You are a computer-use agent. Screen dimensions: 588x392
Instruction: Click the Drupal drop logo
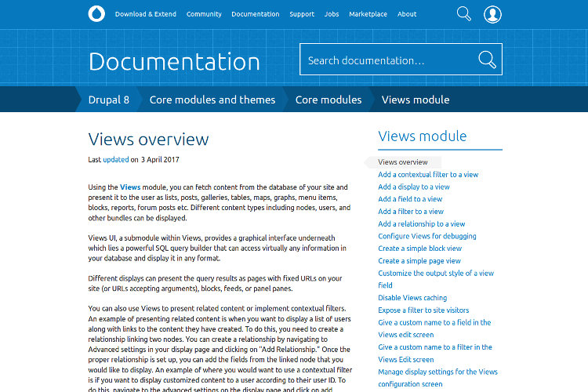96,14
